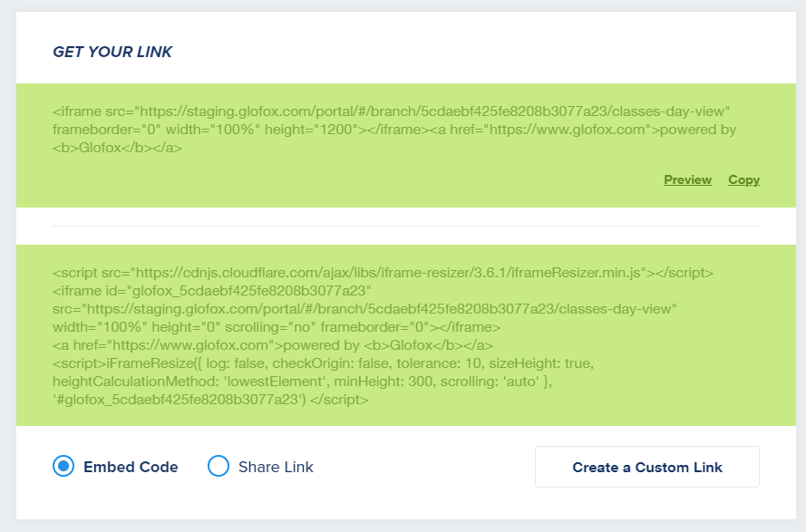Click the '#glofox_5cdaebf...' closing script line
Screen dimensions: 806x532
click(210, 400)
